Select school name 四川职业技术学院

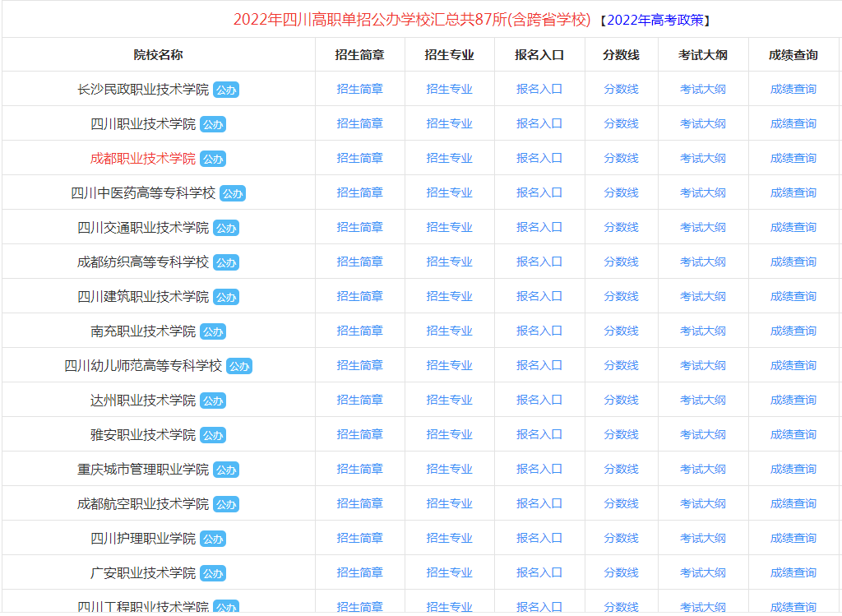[143, 124]
